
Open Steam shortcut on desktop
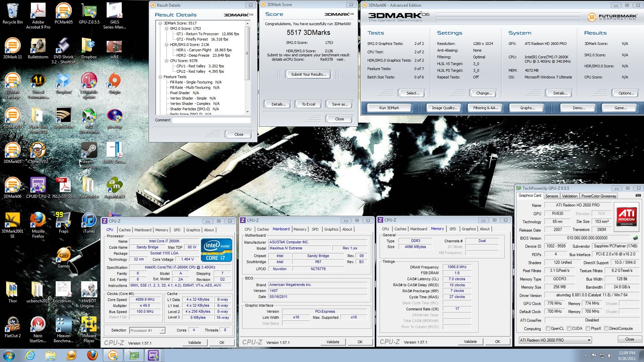89,155
